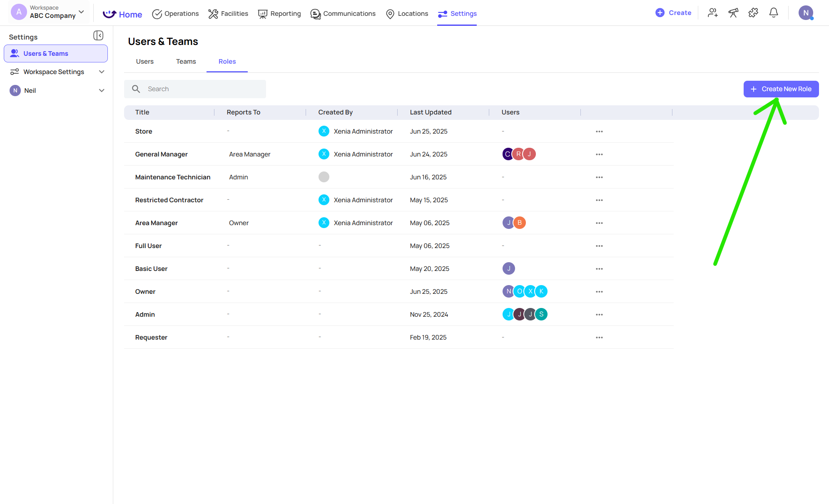
Task: Open the Facilities menu
Action: pyautogui.click(x=228, y=14)
